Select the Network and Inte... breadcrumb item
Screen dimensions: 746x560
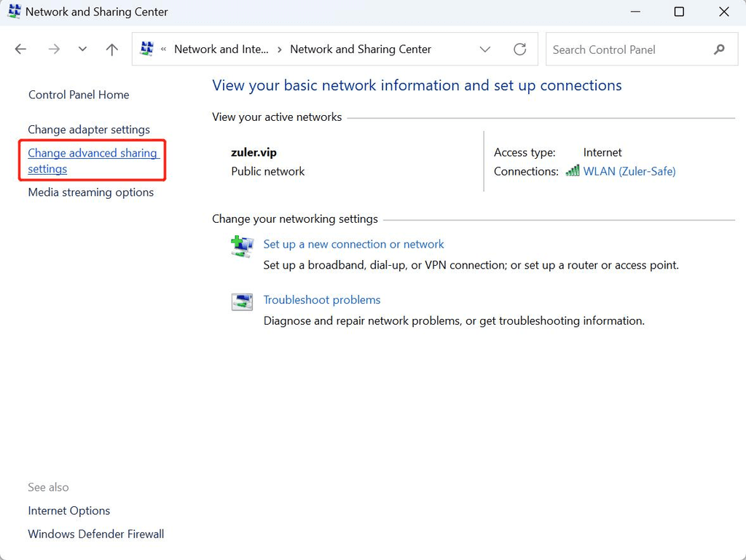pos(221,49)
